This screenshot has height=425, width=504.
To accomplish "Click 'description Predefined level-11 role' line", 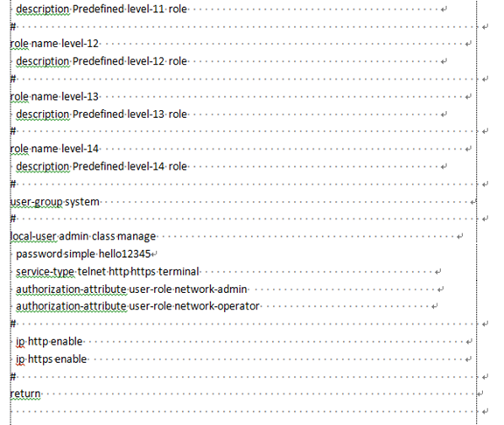I will coord(101,9).
